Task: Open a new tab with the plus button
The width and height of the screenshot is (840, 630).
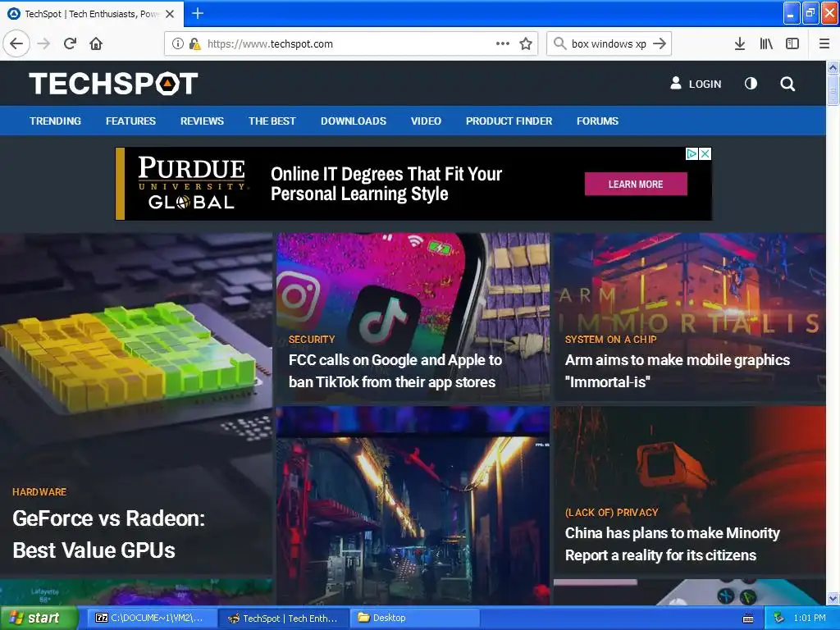Action: click(x=198, y=13)
